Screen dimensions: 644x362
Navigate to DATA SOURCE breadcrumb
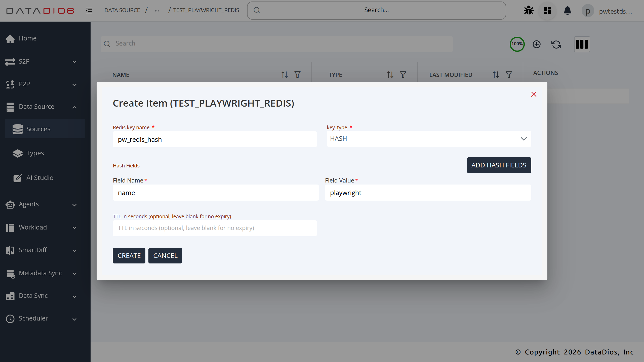pyautogui.click(x=122, y=10)
